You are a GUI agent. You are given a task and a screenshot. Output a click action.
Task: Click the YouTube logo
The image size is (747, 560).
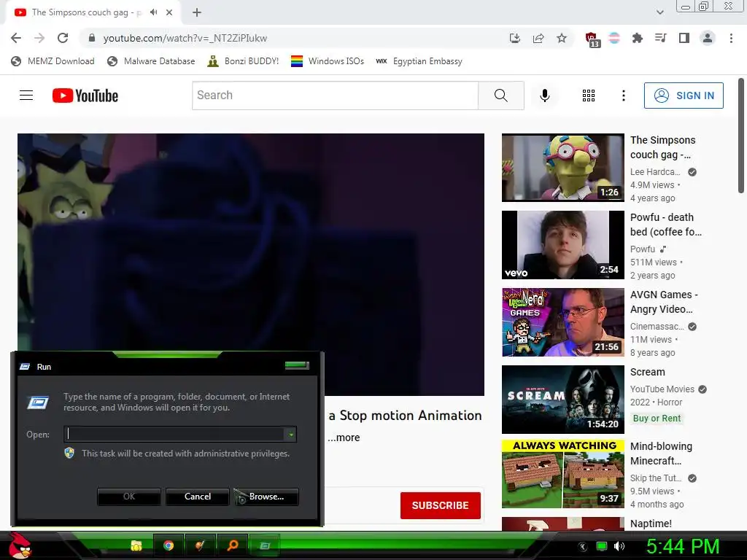tap(85, 96)
